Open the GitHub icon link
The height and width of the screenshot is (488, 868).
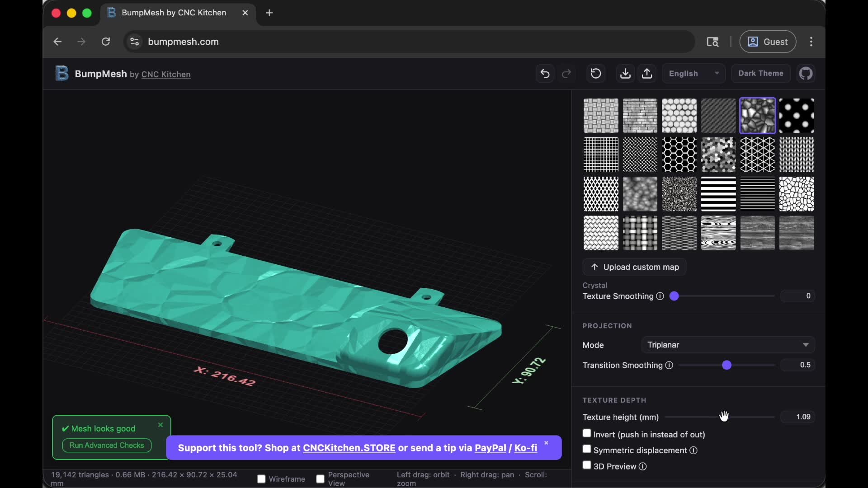pyautogui.click(x=806, y=74)
